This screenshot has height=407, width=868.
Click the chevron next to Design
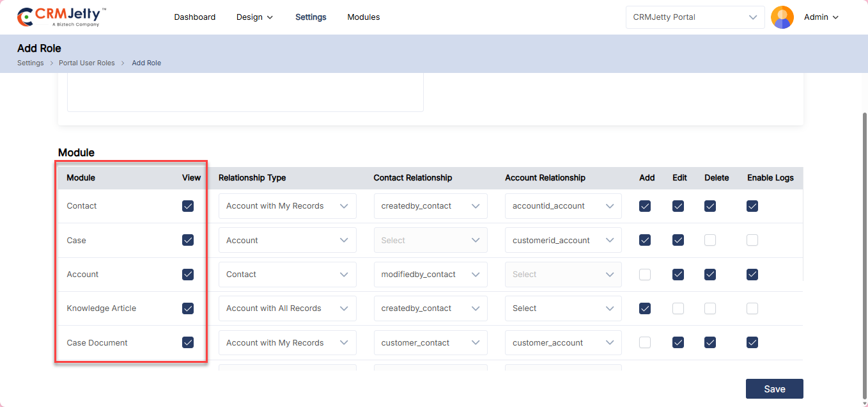click(x=270, y=17)
